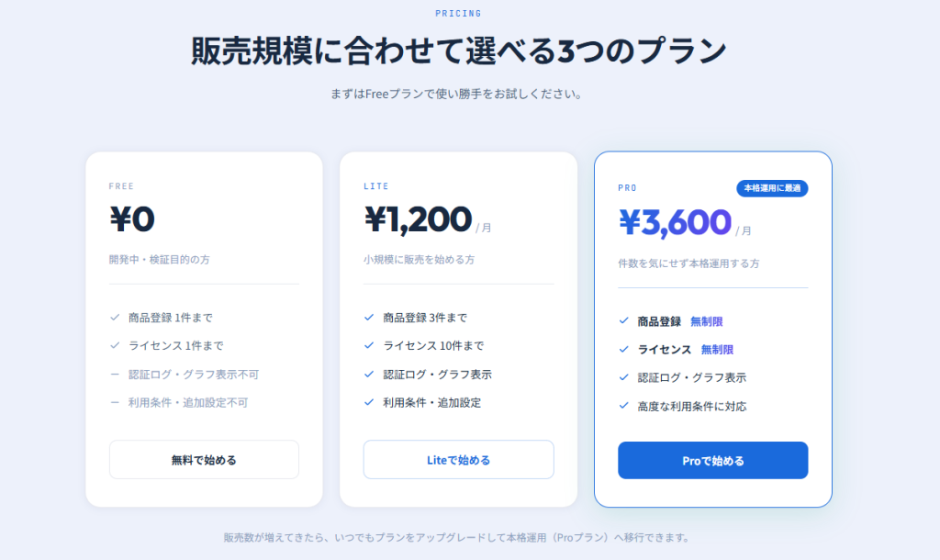
Task: Click checkmark beside 高度な利用条件に対応
Action: click(623, 407)
